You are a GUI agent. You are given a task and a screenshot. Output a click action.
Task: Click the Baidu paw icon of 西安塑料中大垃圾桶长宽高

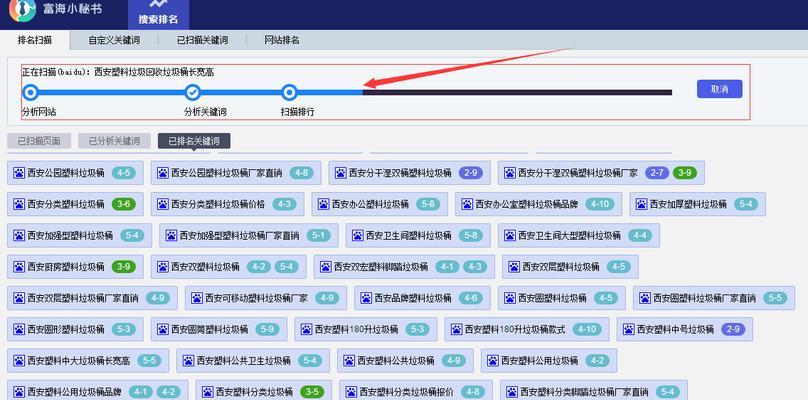pos(19,360)
